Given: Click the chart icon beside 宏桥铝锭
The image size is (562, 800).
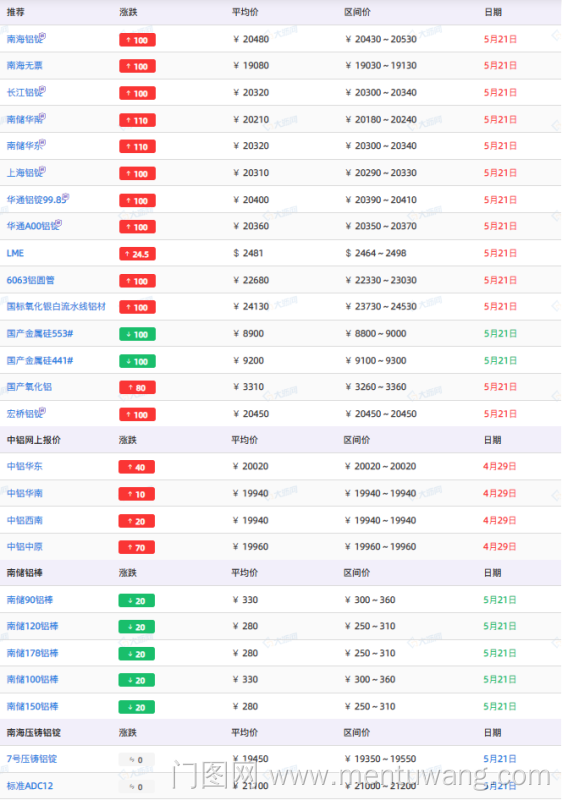Looking at the screenshot, I should coord(43,411).
